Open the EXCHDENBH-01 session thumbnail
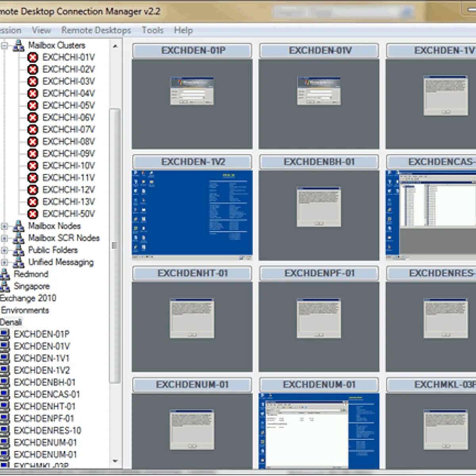 pos(319,215)
